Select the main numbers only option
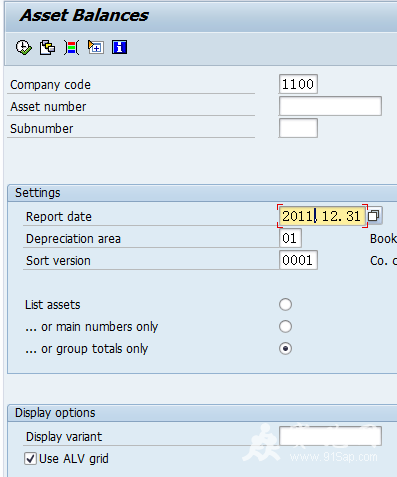Screen dimensions: 397x477 pyautogui.click(x=285, y=326)
